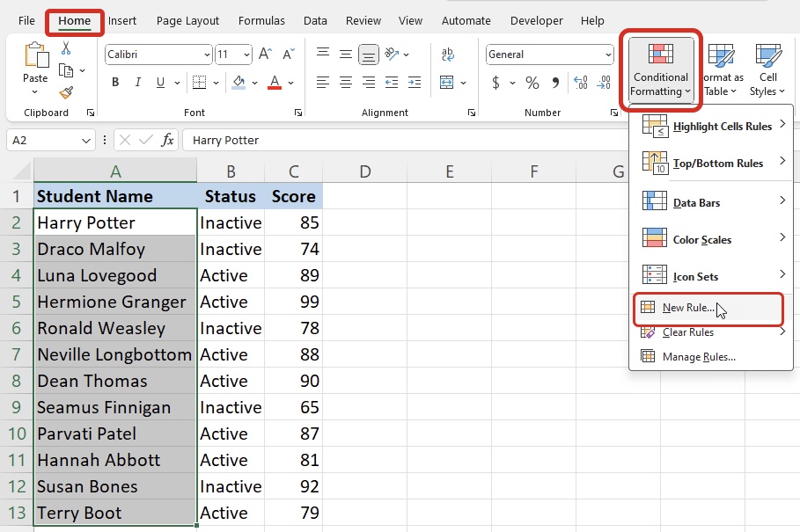The image size is (800, 532).
Task: Toggle bottom align button
Action: (369, 54)
